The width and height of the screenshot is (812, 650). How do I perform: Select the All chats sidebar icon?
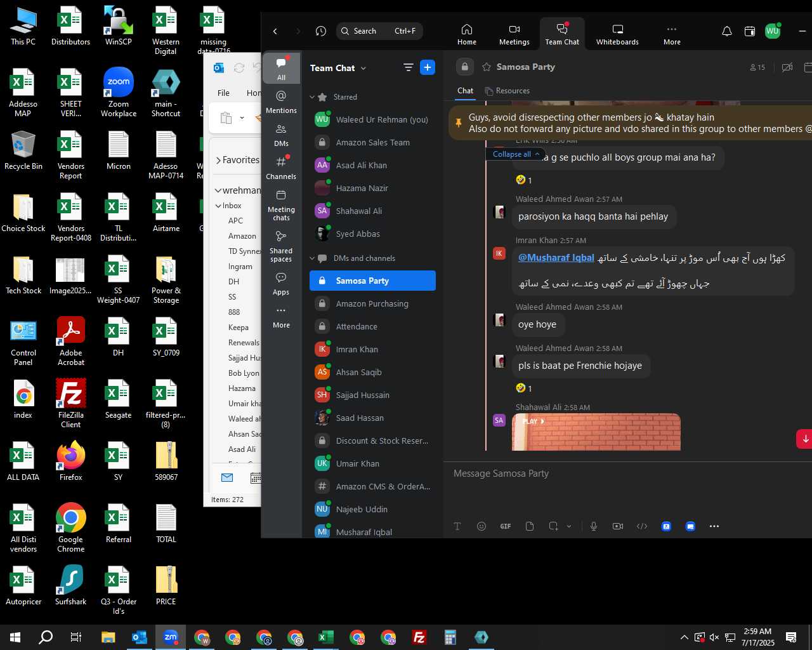(x=281, y=68)
